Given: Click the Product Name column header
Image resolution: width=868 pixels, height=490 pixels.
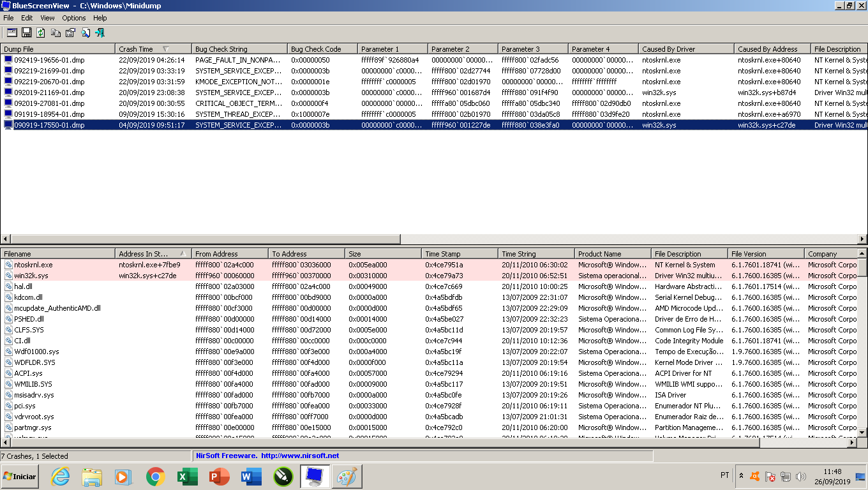Looking at the screenshot, I should pos(613,254).
